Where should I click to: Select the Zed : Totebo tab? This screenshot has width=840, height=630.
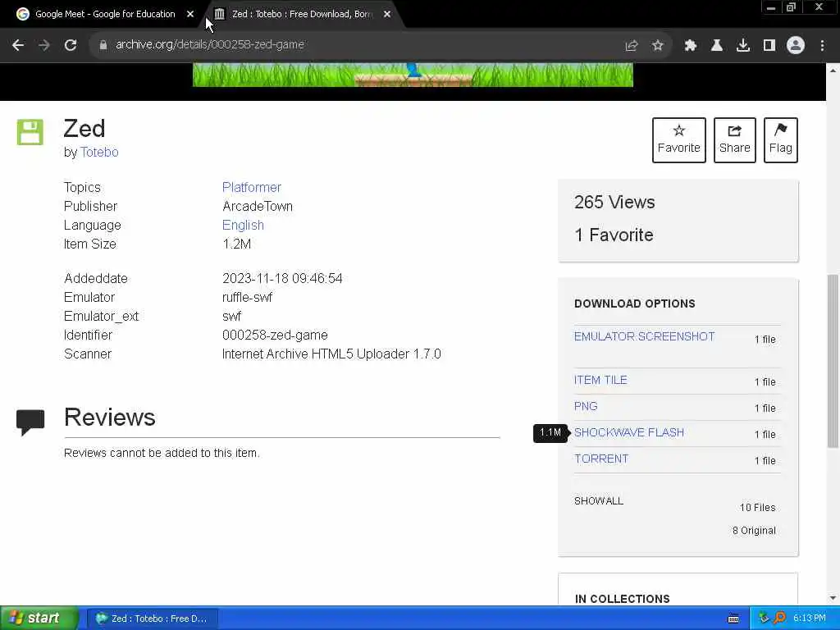[x=303, y=15]
